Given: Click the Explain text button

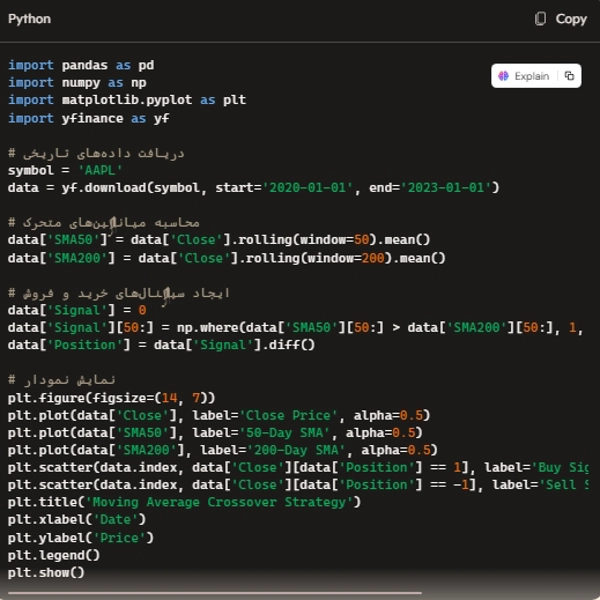Looking at the screenshot, I should pyautogui.click(x=531, y=76).
